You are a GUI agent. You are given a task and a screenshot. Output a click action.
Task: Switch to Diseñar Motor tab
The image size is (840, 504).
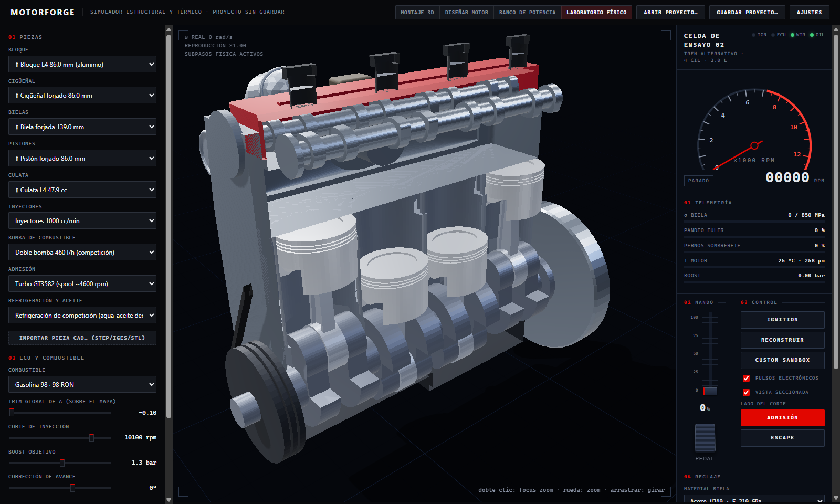(467, 12)
